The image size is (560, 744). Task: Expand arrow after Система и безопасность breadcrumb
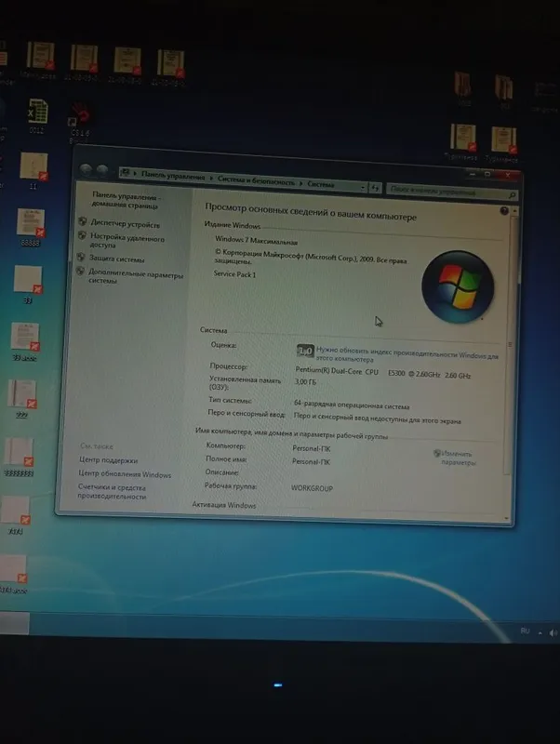click(300, 183)
